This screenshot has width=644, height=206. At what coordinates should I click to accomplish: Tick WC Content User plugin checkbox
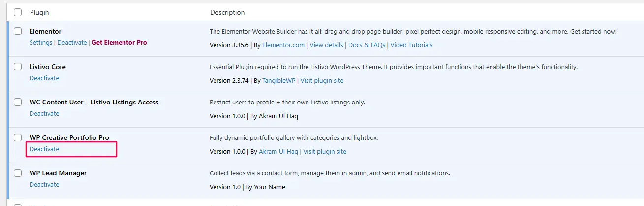click(x=18, y=102)
